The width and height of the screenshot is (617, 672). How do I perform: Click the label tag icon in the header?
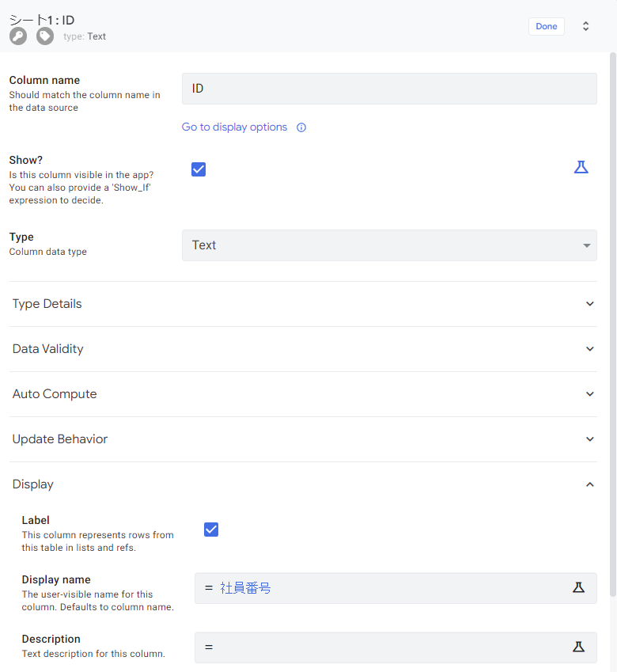tap(44, 35)
